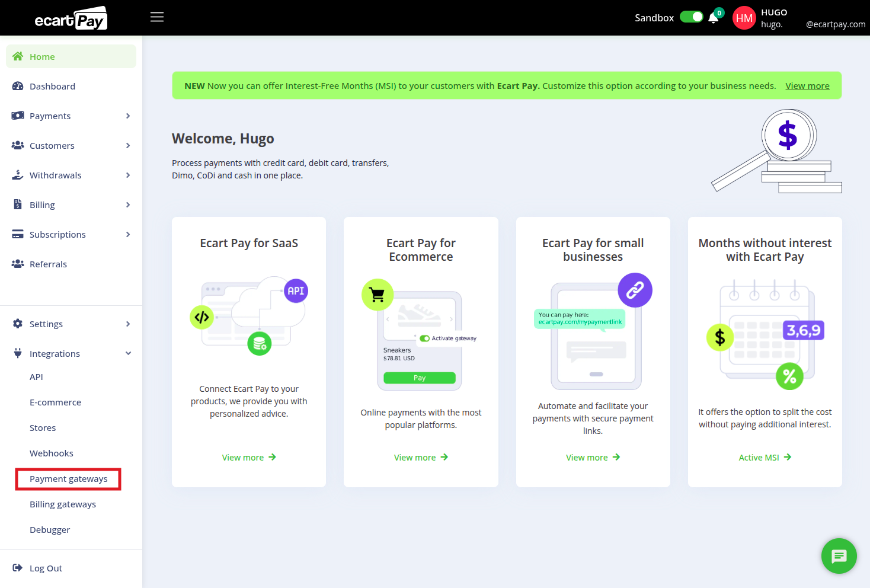This screenshot has height=588, width=870.
Task: Open the Dashboard menu item
Action: [71, 86]
